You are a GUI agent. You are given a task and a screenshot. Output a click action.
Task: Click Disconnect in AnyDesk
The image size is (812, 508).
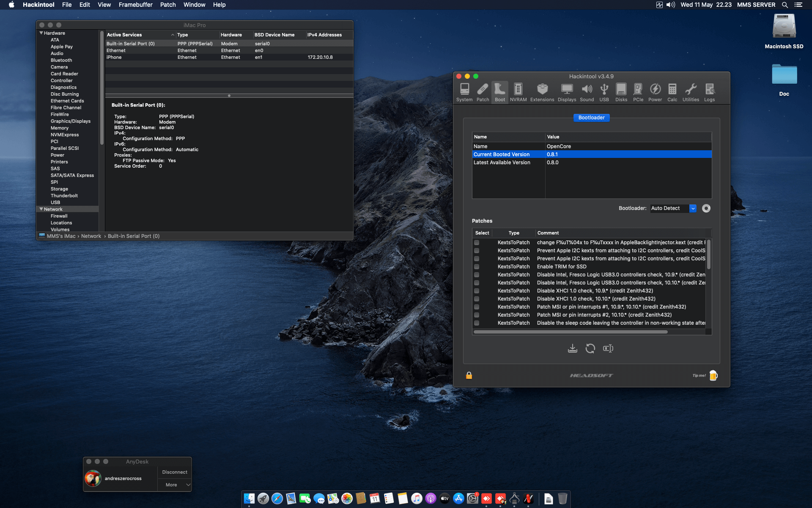[x=174, y=472]
